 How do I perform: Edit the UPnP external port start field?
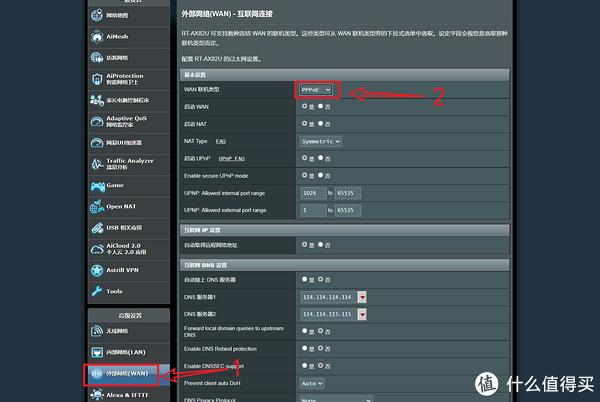tap(313, 210)
